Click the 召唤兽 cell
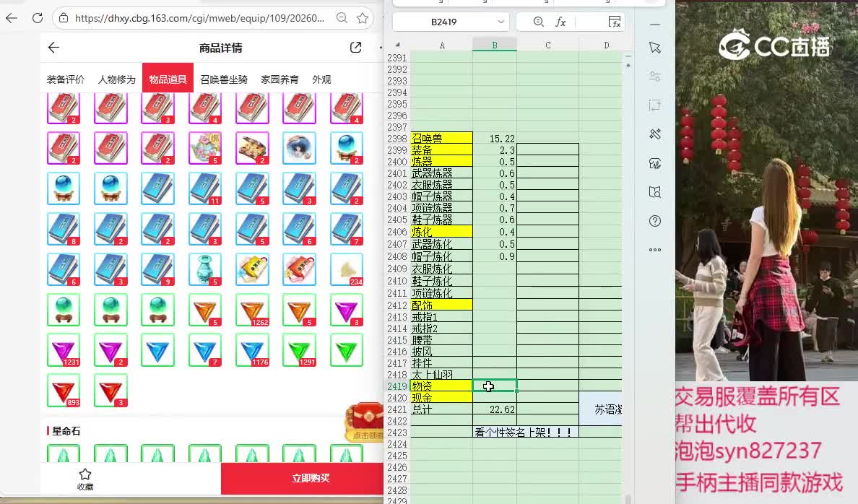 (441, 139)
